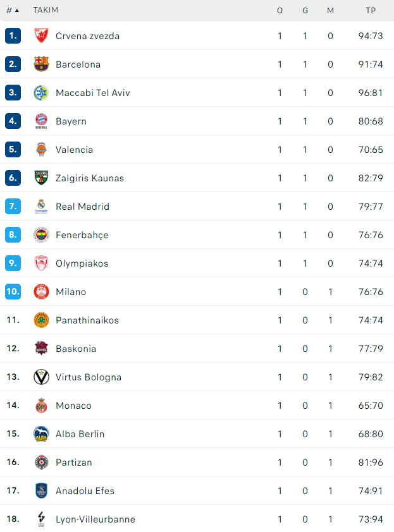
Task: Sort standings by TP points column
Action: point(371,10)
